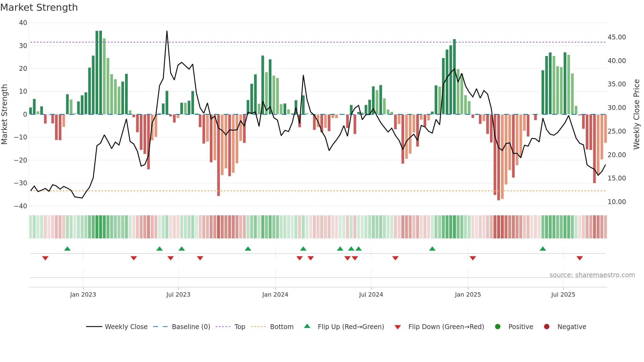Click the 45.00 price tick label
Image resolution: width=644 pixels, height=362 pixels.
coord(617,37)
